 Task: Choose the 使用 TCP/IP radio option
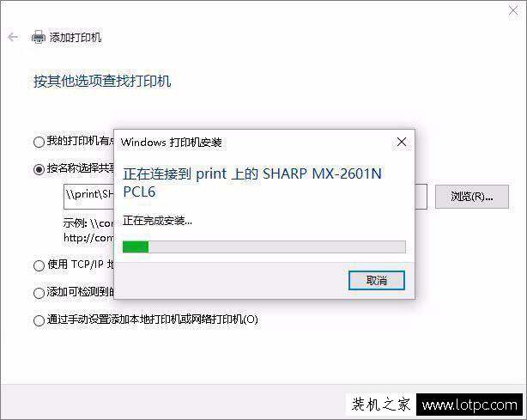click(39, 265)
